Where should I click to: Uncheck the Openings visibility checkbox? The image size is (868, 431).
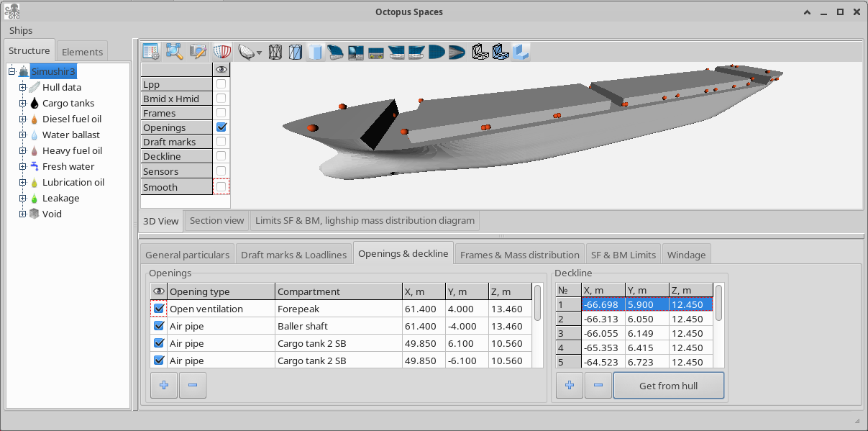[x=221, y=127]
